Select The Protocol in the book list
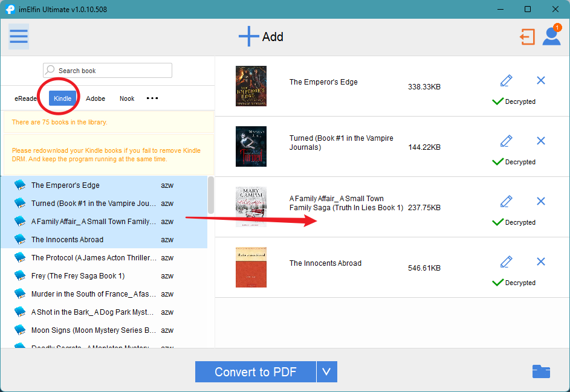 tap(91, 257)
